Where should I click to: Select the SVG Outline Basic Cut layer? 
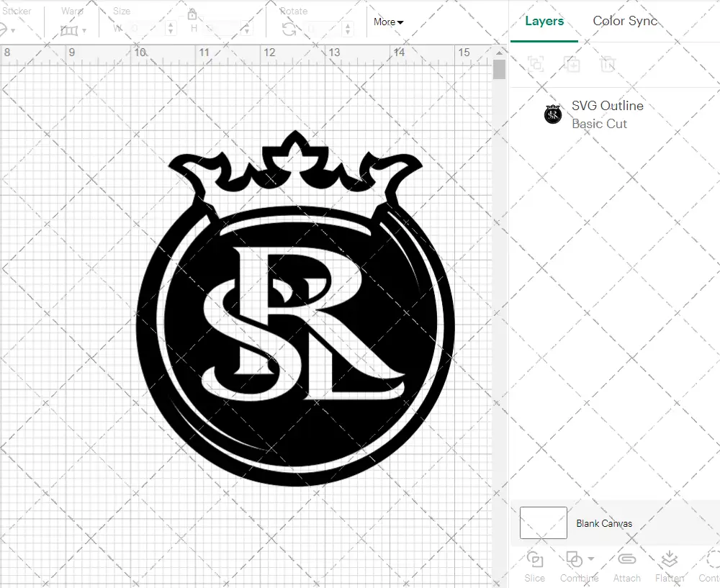[x=607, y=114]
